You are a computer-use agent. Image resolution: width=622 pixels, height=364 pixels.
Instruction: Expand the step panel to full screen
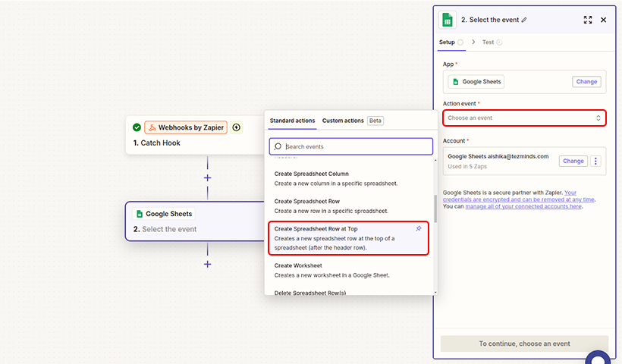588,20
